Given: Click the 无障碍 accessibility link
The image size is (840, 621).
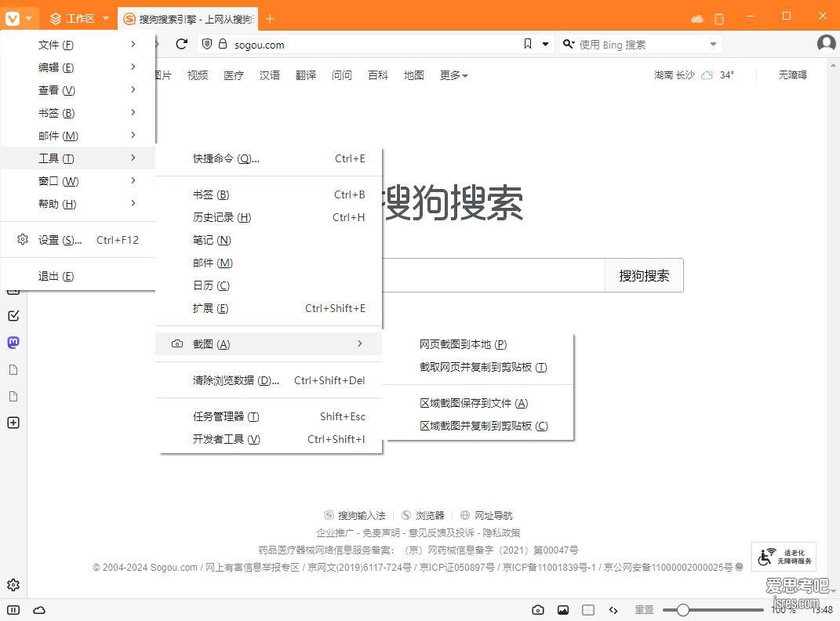Looking at the screenshot, I should point(792,75).
